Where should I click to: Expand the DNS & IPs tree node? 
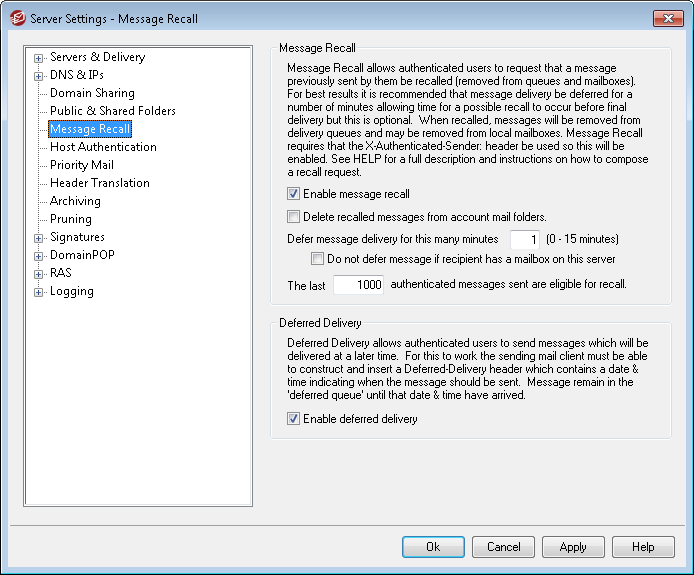[x=39, y=76]
